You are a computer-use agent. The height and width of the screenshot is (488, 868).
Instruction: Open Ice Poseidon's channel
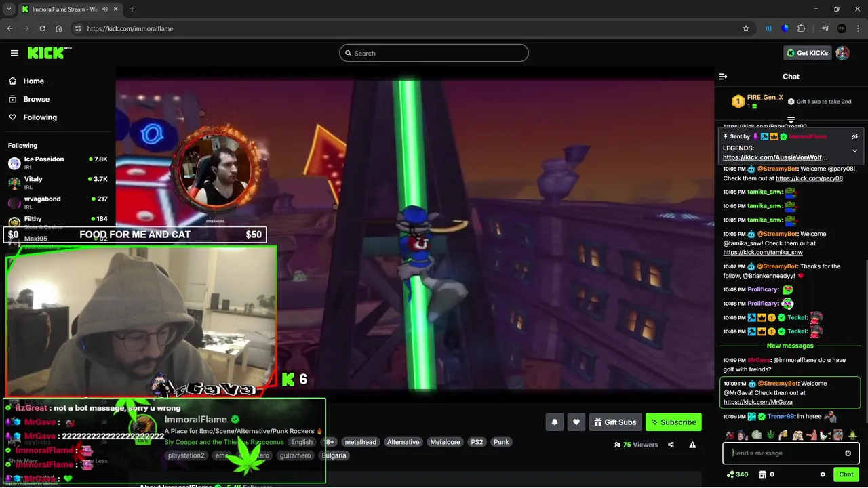58,163
